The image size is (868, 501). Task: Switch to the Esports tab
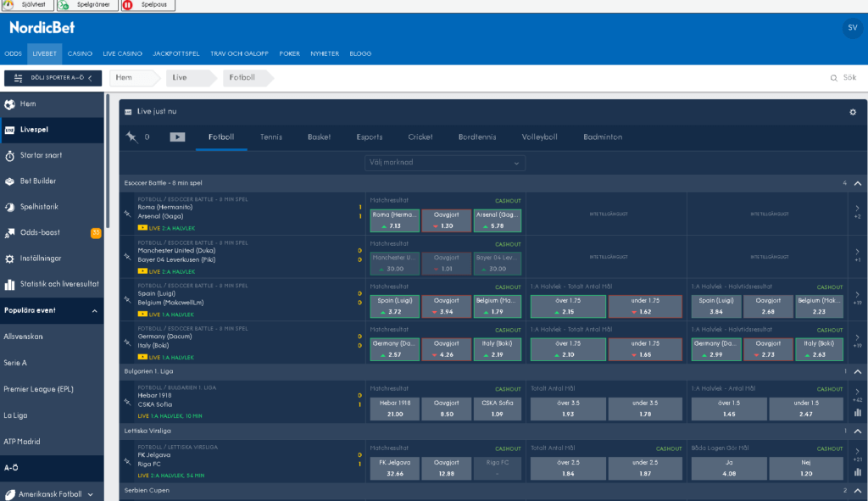370,137
